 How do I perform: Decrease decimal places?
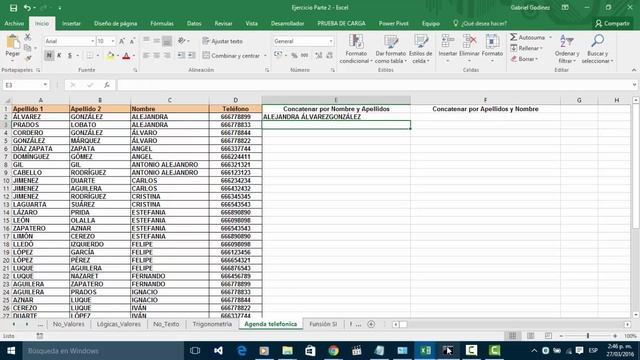[x=329, y=56]
